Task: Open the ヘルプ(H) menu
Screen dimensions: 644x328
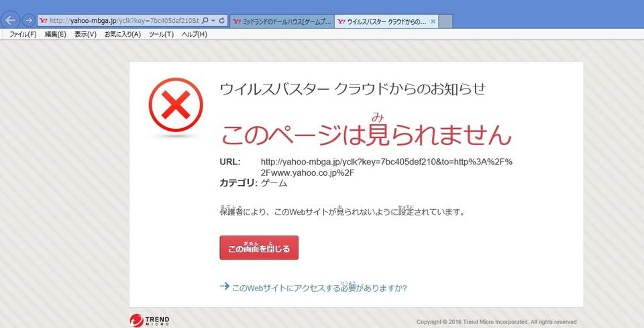Action: click(195, 34)
